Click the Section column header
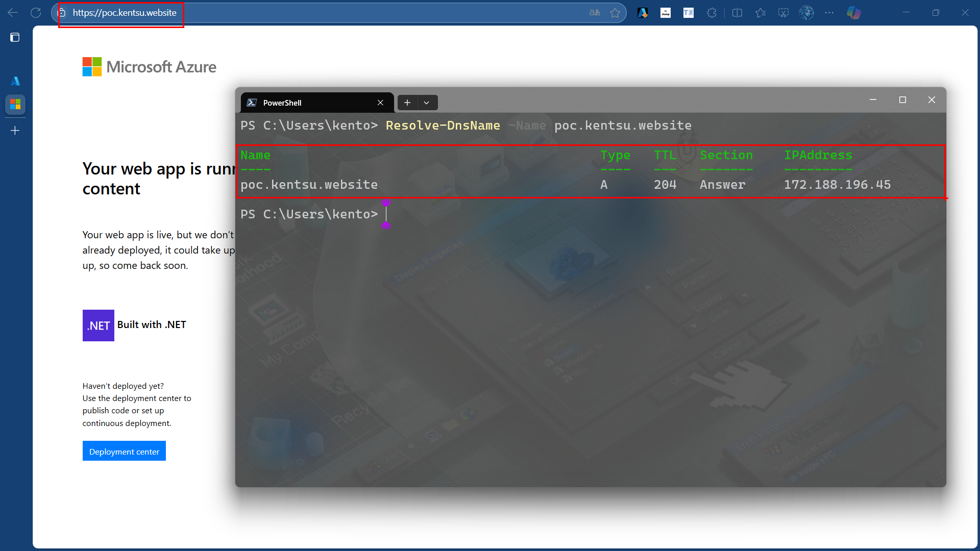980x551 pixels. [x=726, y=155]
